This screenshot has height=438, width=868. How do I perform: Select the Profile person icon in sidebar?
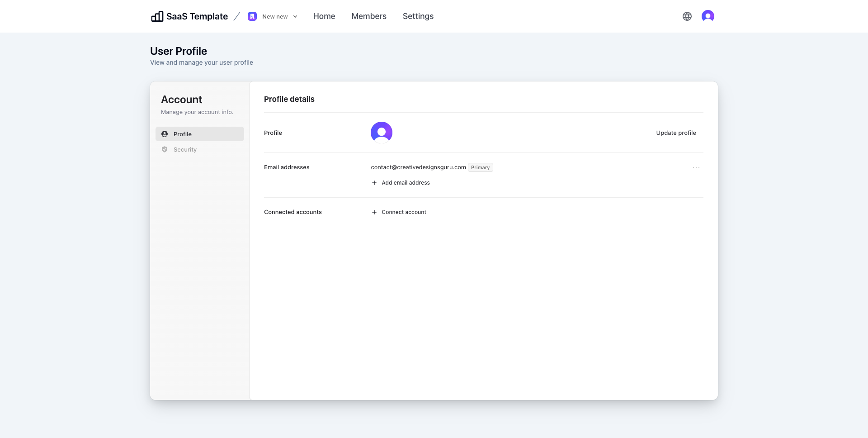pyautogui.click(x=165, y=134)
